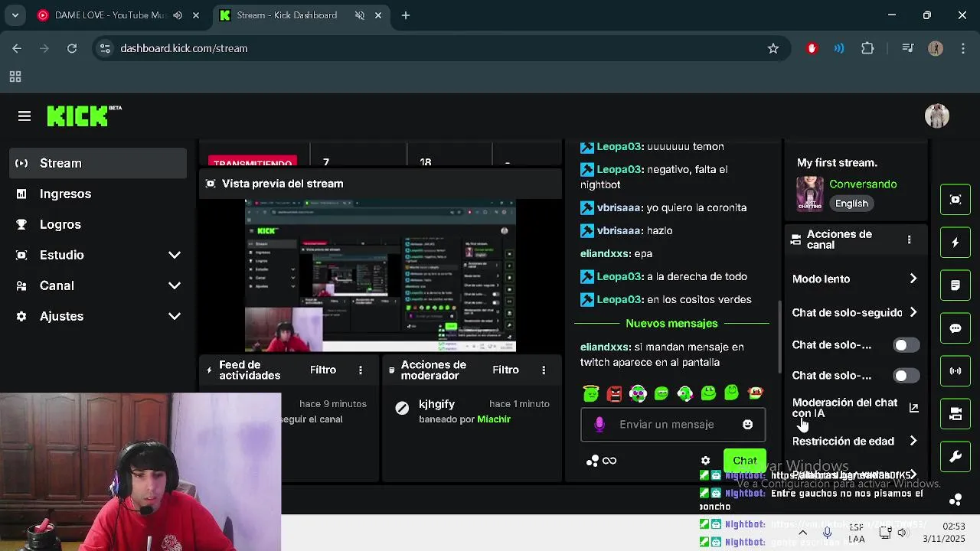The image size is (980, 551).
Task: Toggle Chat de solo switch above Moderación del chat
Action: pos(907,376)
